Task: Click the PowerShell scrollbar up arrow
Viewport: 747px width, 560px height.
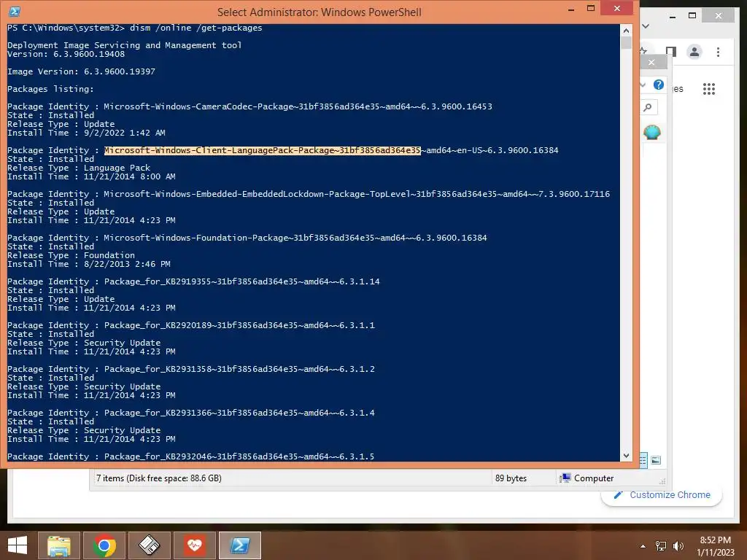Action: click(x=626, y=31)
